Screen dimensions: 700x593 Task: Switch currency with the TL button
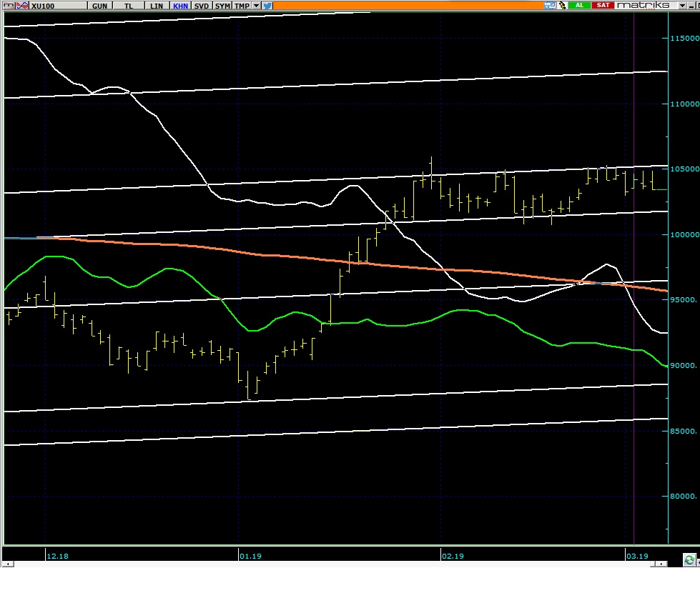click(x=129, y=6)
